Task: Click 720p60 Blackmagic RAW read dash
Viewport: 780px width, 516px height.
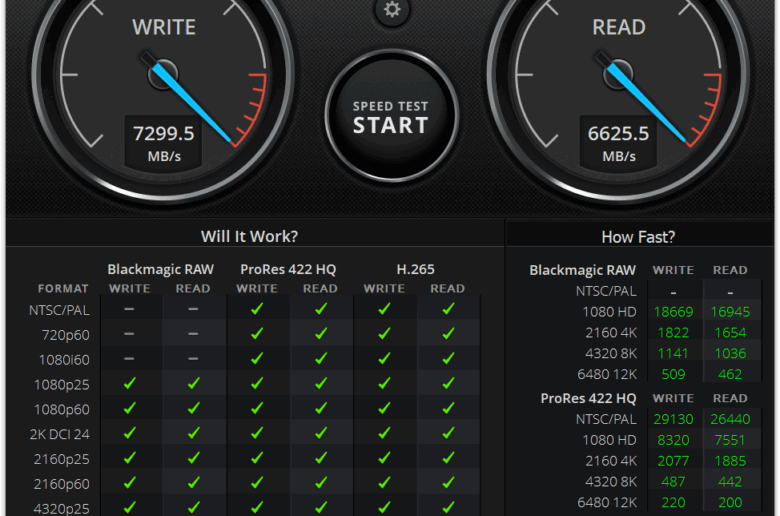Action: coord(193,334)
